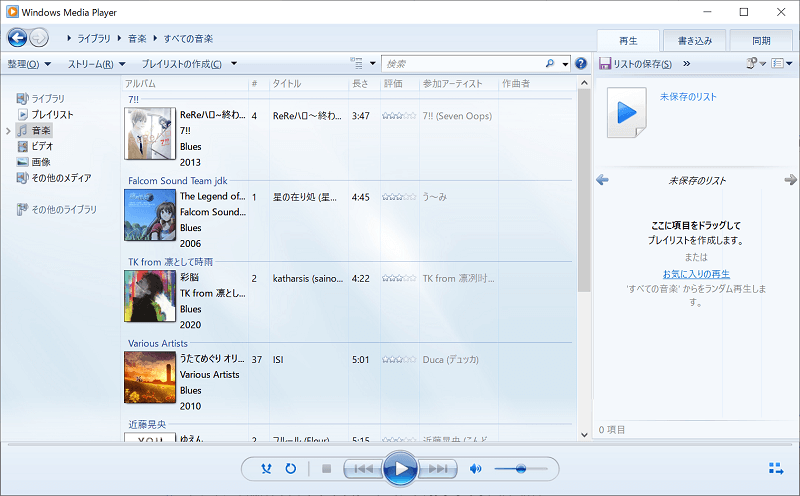Adjust the volume slider

[x=520, y=468]
